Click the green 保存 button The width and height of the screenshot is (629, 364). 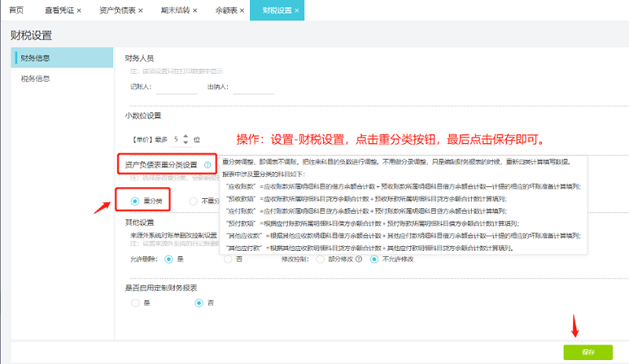(x=587, y=351)
